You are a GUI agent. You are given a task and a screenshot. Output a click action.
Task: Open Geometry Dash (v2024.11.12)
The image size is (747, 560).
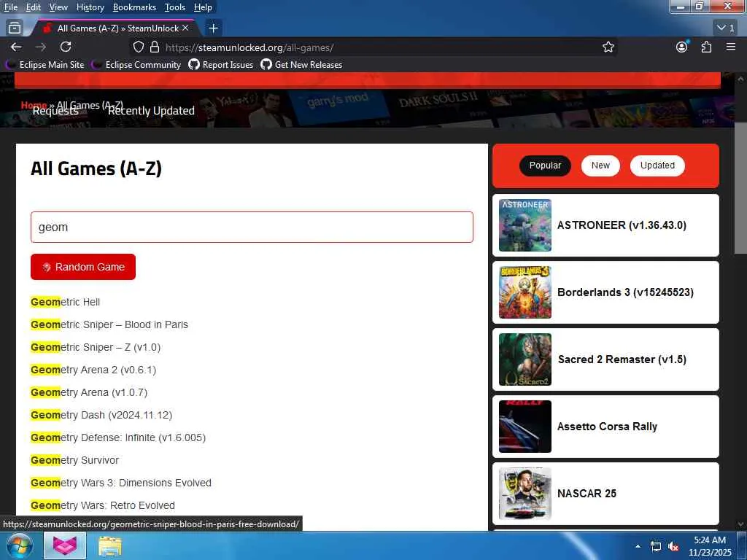coord(101,415)
